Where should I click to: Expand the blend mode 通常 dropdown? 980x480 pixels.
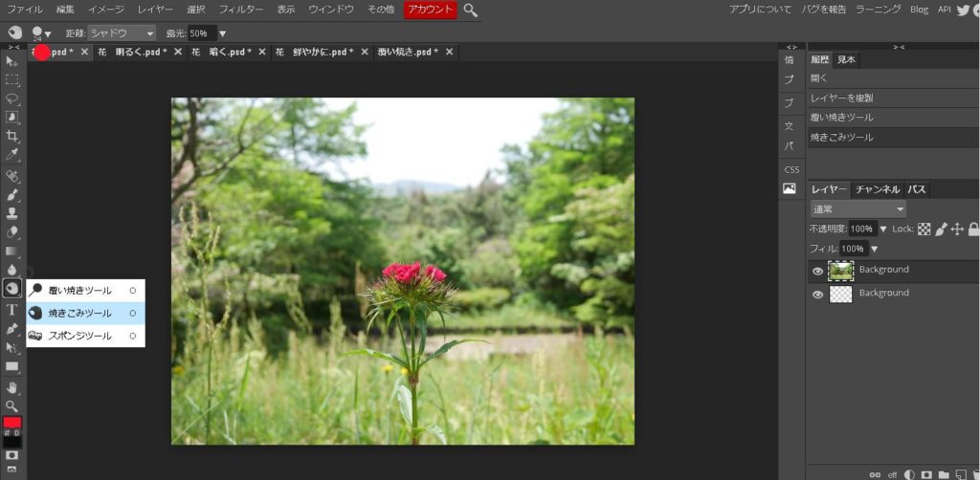[x=857, y=209]
